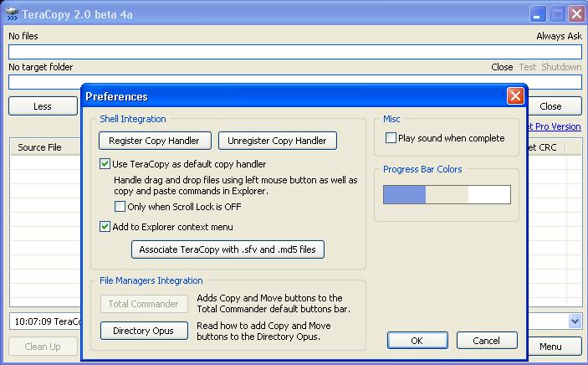Confirm preferences with OK
This screenshot has width=588, height=365.
tap(417, 341)
